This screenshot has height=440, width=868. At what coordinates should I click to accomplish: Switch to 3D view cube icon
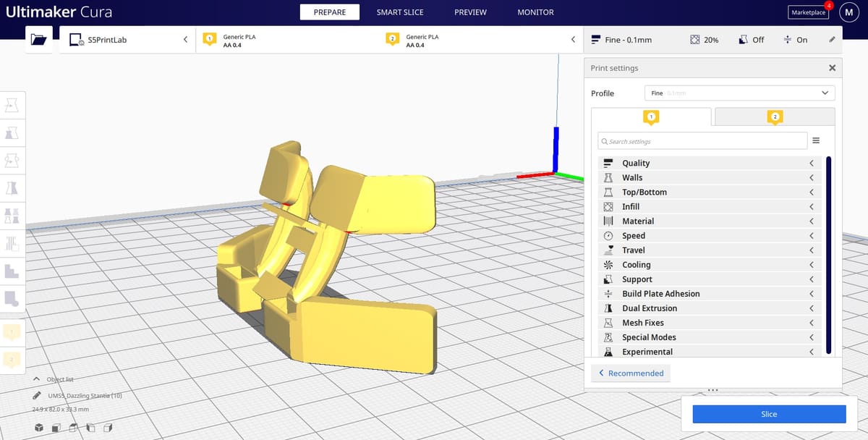tap(39, 428)
